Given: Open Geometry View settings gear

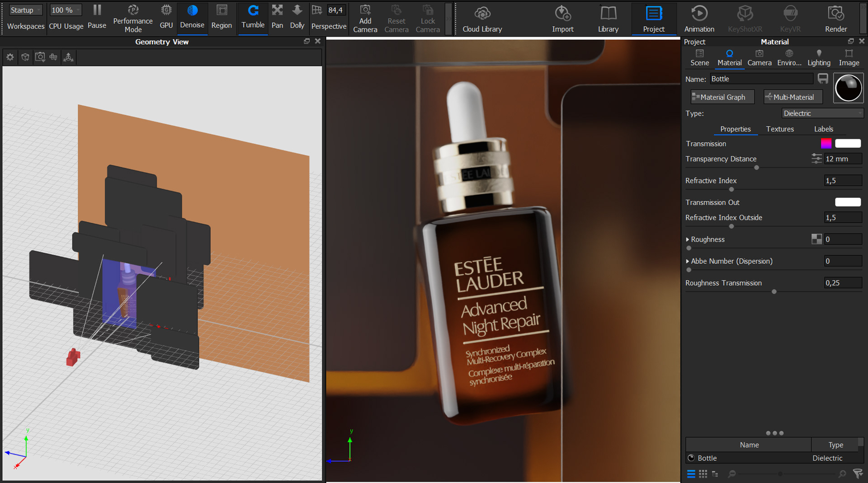Looking at the screenshot, I should (10, 57).
